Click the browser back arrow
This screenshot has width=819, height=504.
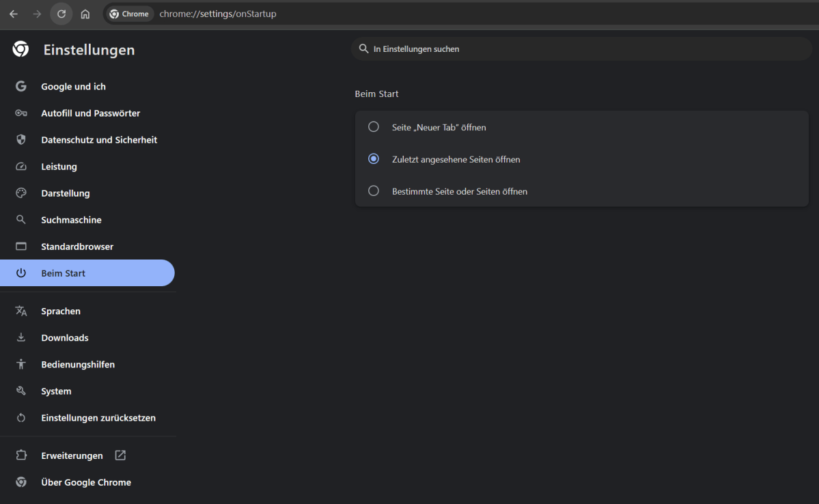point(14,14)
